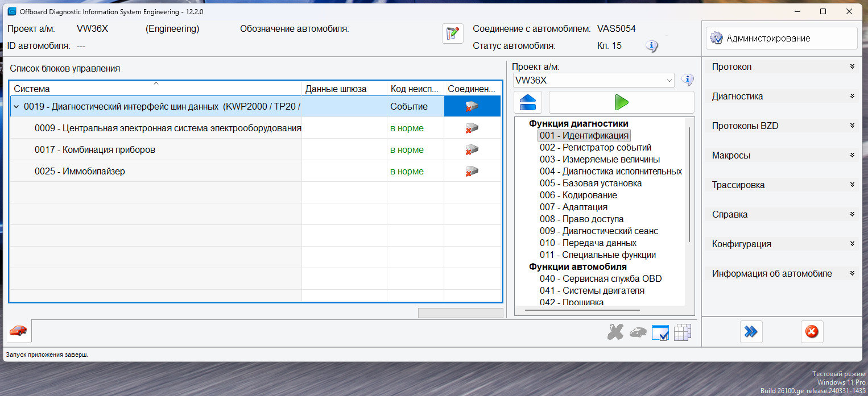Expand the Протокол section
The height and width of the screenshot is (396, 868).
783,66
